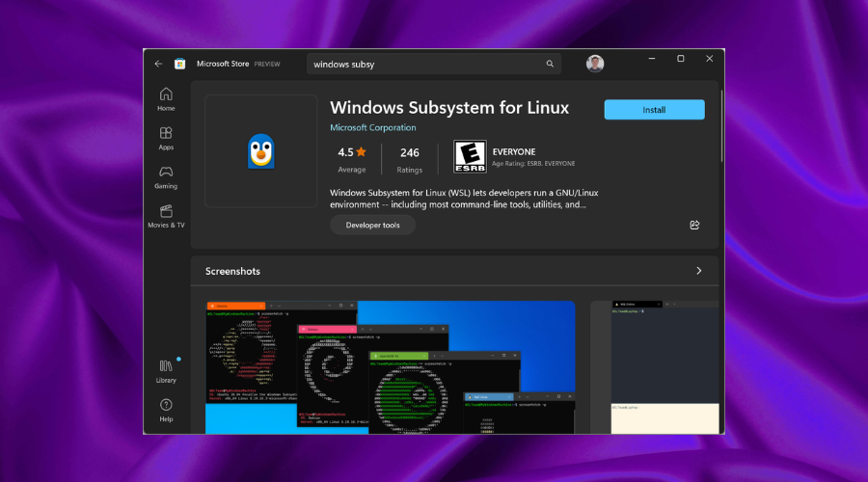
Task: Click the Microsoft Store logo icon
Action: 180,64
